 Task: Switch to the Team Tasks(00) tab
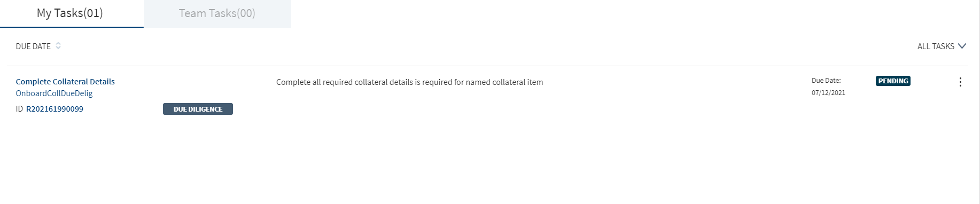(x=217, y=13)
